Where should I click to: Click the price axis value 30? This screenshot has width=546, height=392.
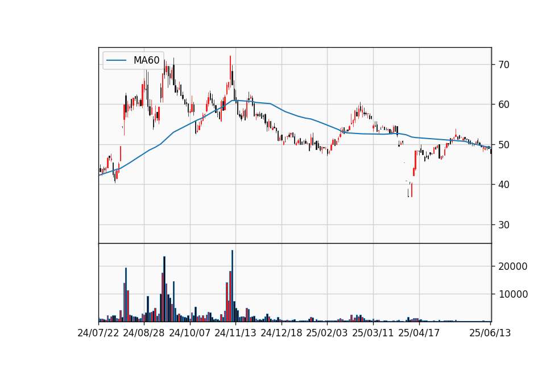504,225
